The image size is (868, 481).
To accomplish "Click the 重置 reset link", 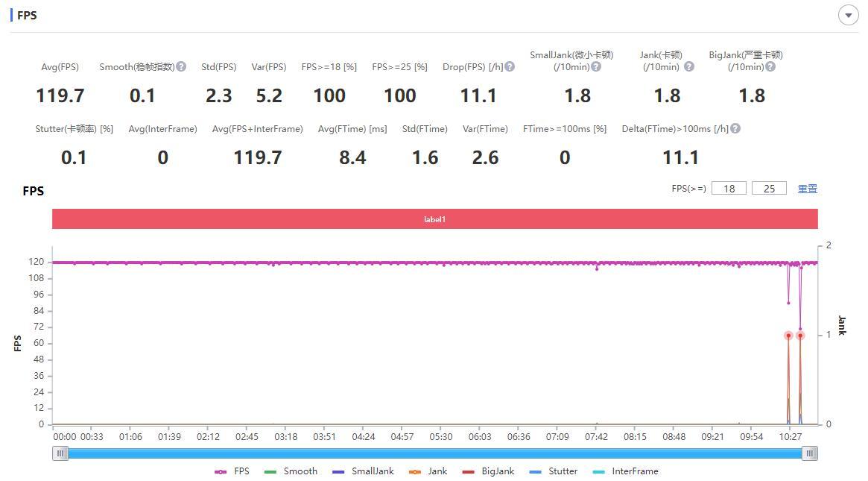I will 808,189.
